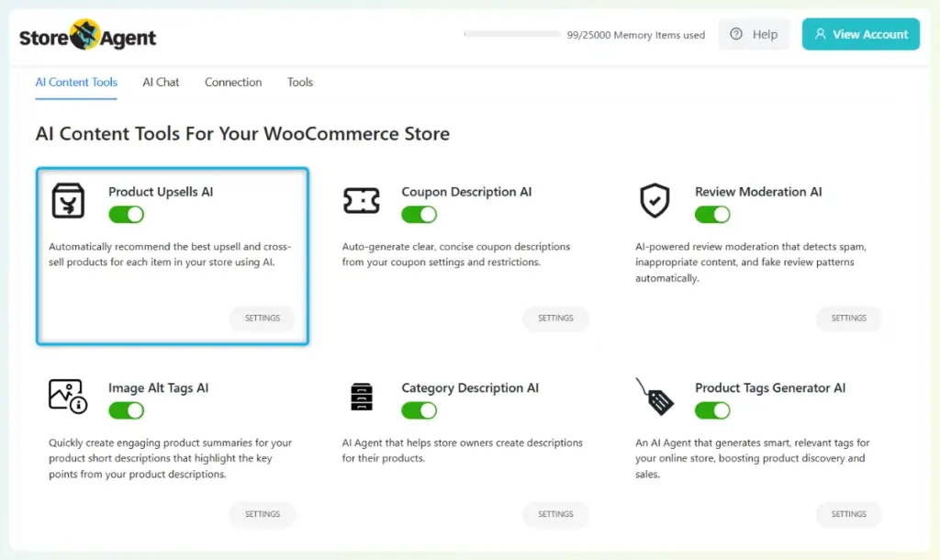
Task: Turn off Product Tags Generator AI switch
Action: pyautogui.click(x=712, y=410)
